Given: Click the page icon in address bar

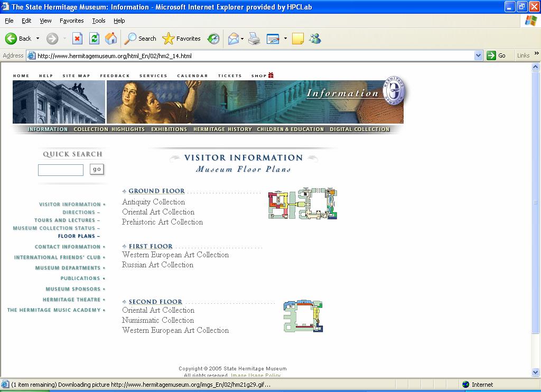Looking at the screenshot, I should point(31,55).
